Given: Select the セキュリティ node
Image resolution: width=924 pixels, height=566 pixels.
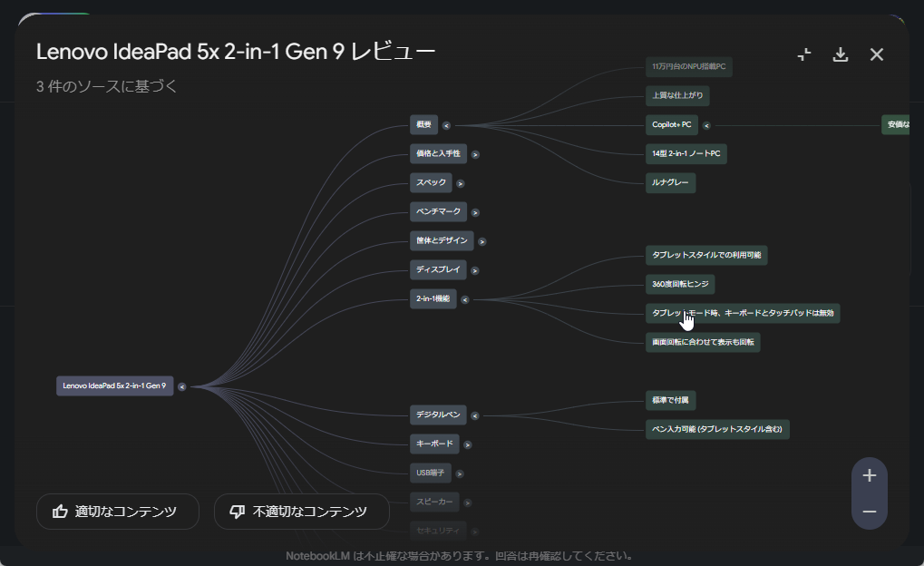Looking at the screenshot, I should coord(439,530).
